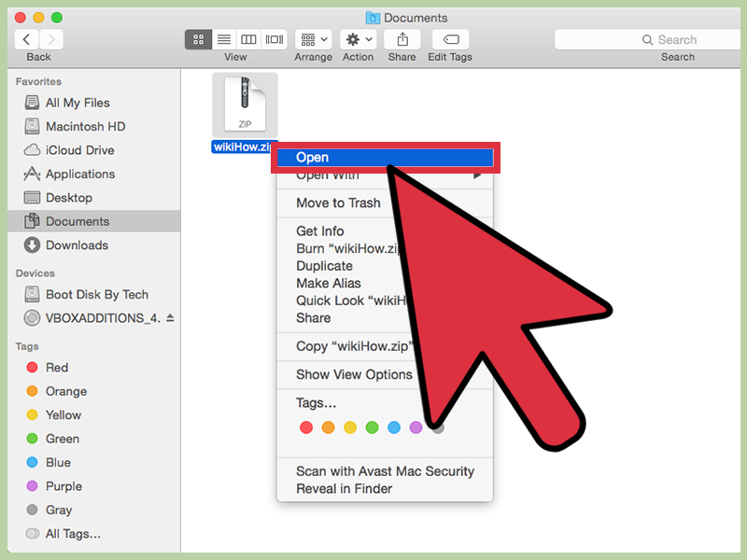This screenshot has height=560, width=747.
Task: Switch to list view
Action: 224,39
